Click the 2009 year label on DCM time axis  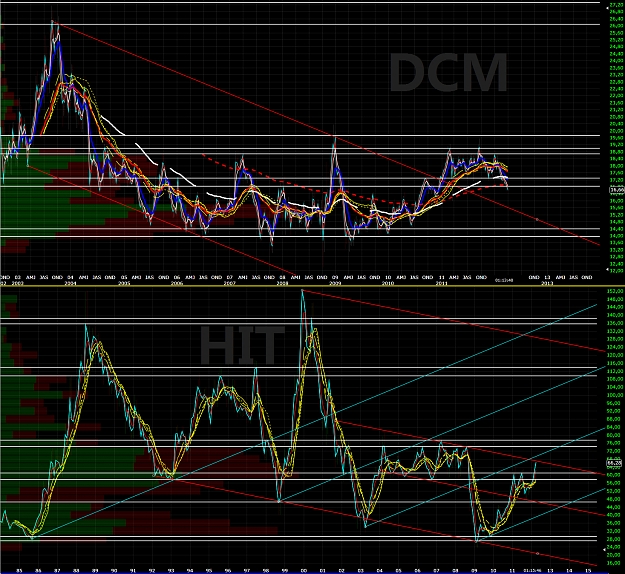point(335,283)
